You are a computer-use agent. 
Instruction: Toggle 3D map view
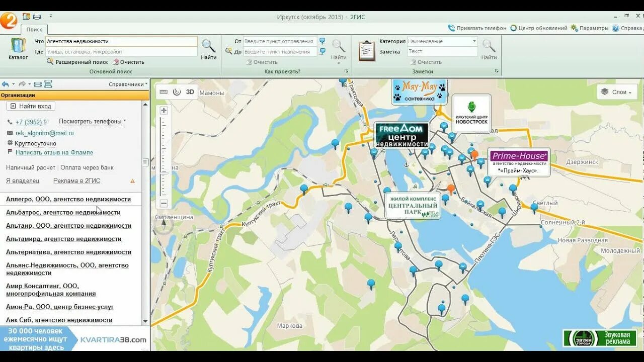(190, 92)
